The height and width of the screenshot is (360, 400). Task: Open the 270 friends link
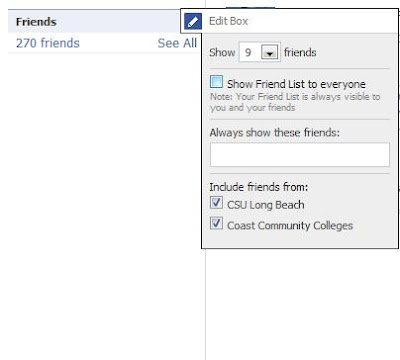pyautogui.click(x=48, y=43)
